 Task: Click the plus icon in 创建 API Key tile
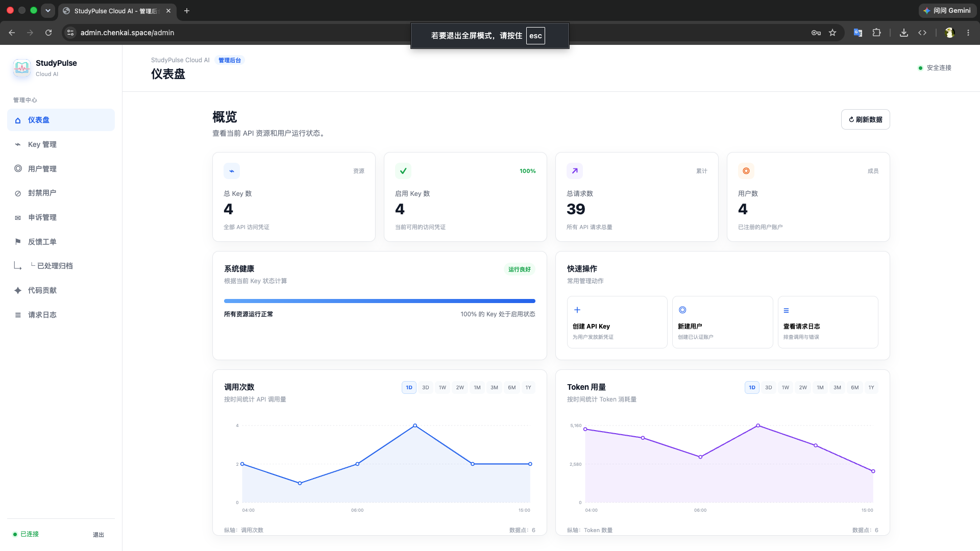(577, 310)
